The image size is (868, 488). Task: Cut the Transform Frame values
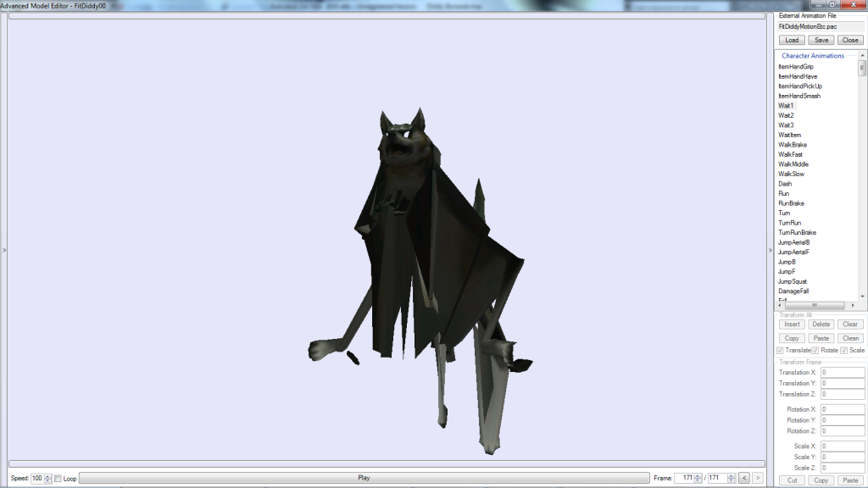pos(792,480)
